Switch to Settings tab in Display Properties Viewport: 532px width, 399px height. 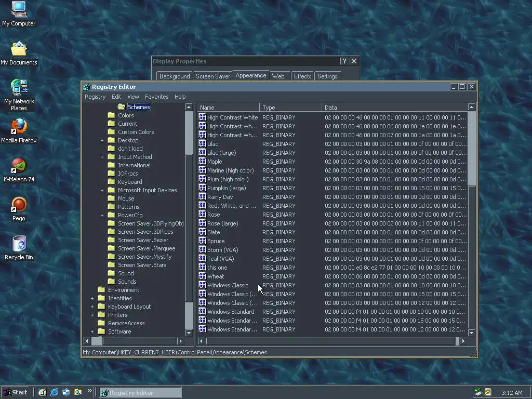click(x=327, y=76)
